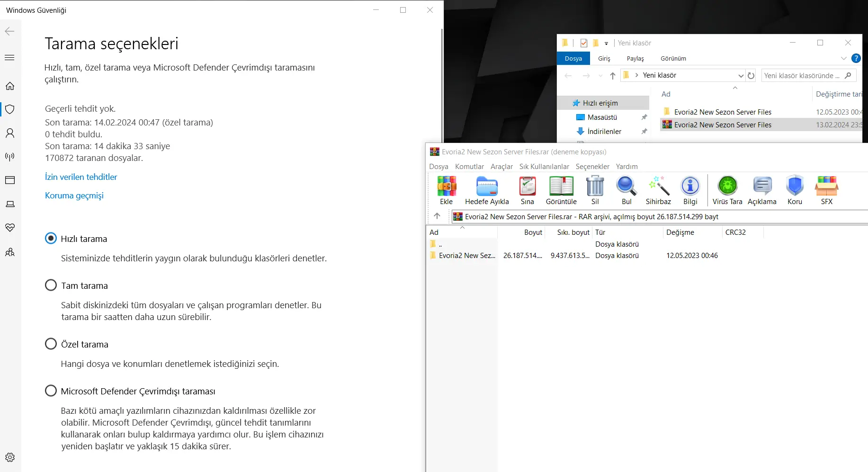The image size is (868, 472).
Task: Click the SFX icon in WinRAR toolbar
Action: point(827,186)
